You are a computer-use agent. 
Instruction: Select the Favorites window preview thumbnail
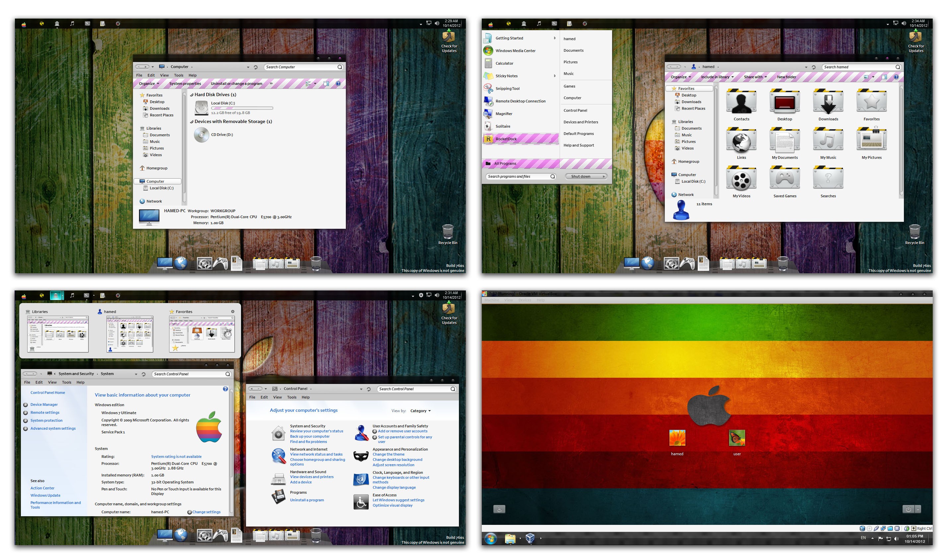pos(202,334)
